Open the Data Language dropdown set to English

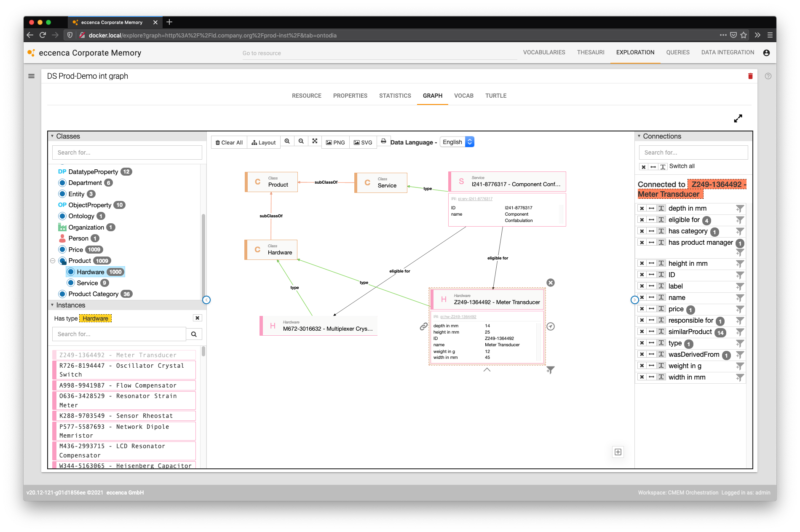[457, 142]
